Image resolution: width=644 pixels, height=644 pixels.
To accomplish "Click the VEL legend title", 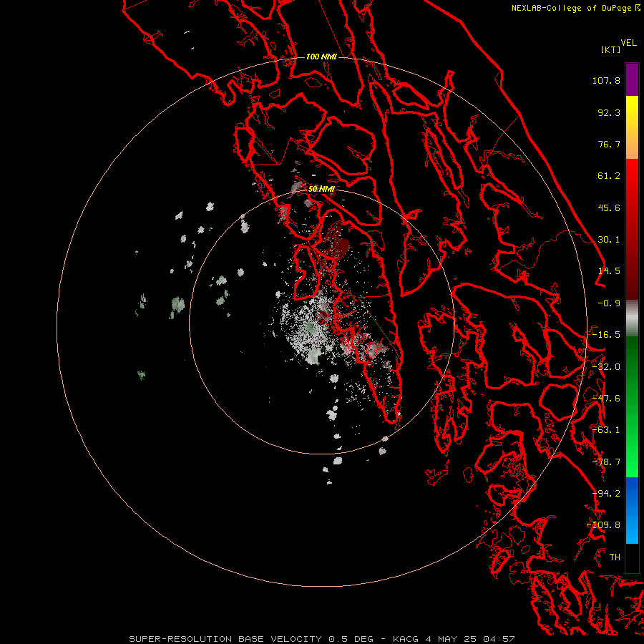I will click(x=628, y=43).
